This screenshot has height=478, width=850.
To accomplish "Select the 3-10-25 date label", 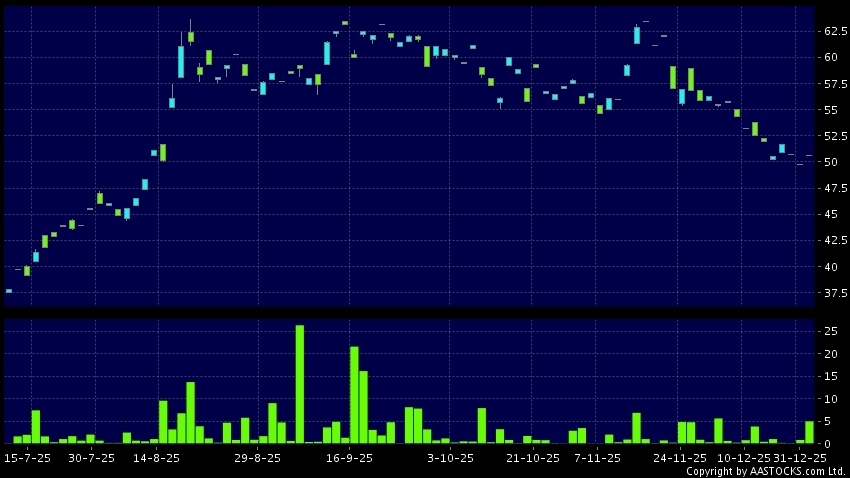I will [x=450, y=458].
